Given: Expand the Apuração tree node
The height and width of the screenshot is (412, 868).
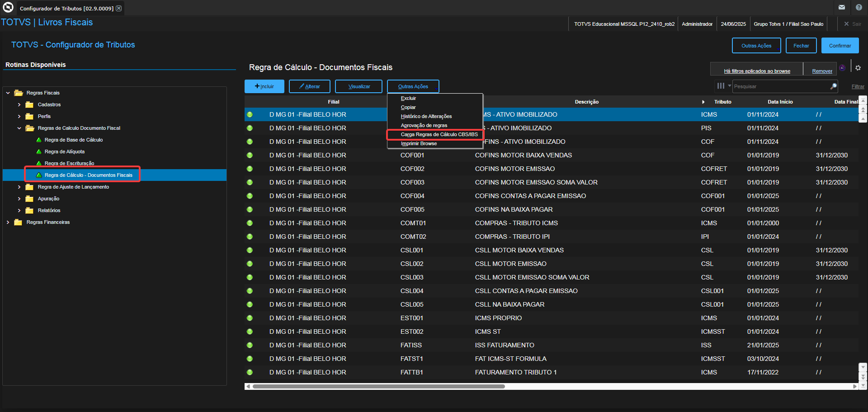Looking at the screenshot, I should pyautogui.click(x=19, y=199).
